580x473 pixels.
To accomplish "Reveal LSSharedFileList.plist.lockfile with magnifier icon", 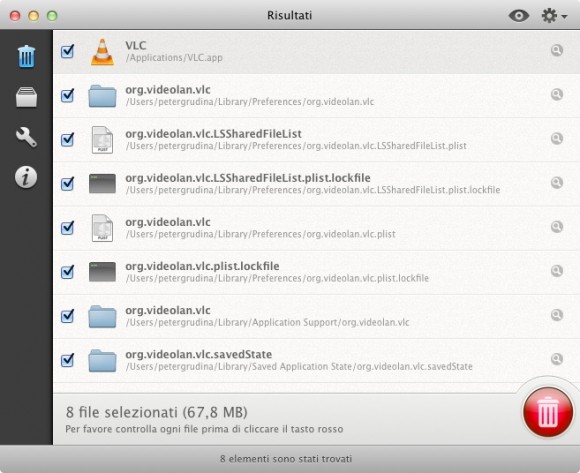I will point(557,182).
